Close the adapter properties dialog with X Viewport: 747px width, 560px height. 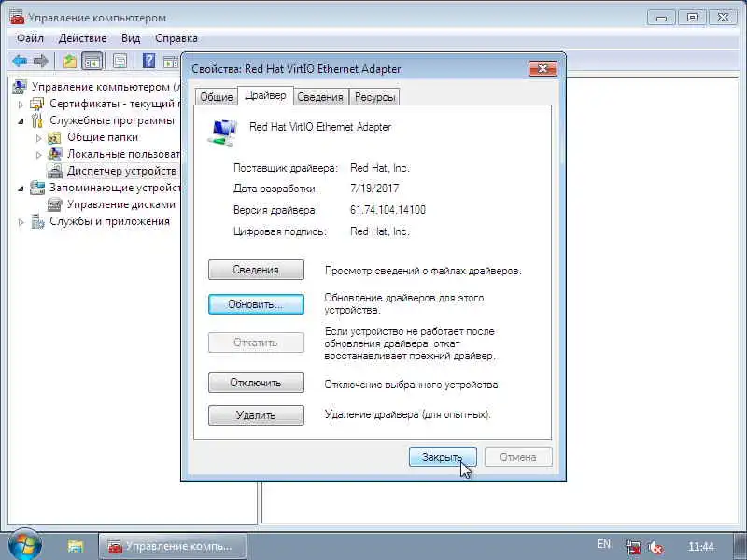point(543,68)
